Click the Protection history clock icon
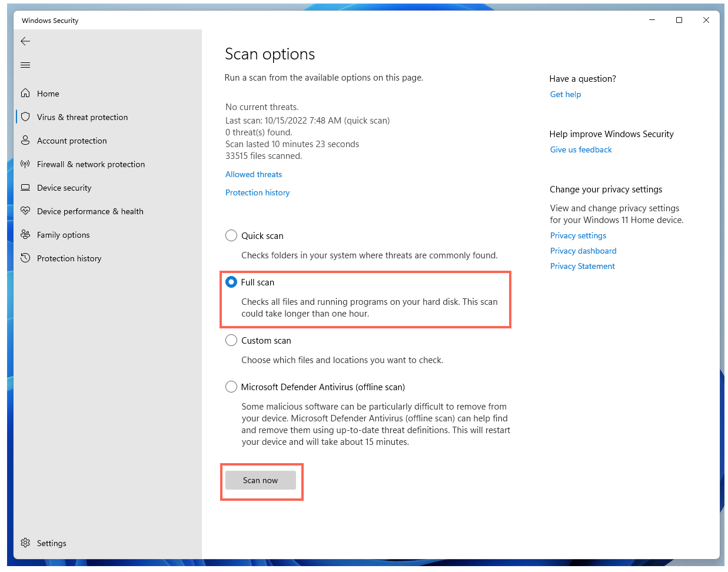The width and height of the screenshot is (728, 572). (25, 258)
